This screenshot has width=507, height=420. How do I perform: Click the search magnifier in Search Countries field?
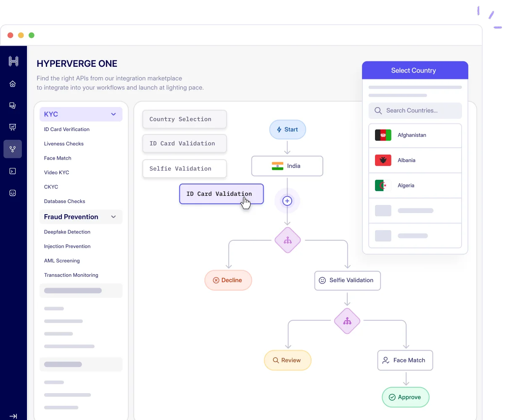[378, 110]
